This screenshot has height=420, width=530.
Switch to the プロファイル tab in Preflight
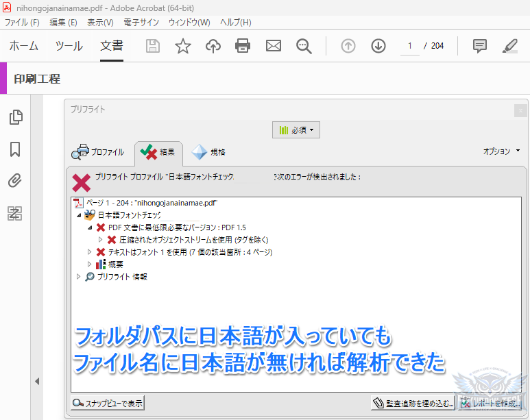(98, 152)
